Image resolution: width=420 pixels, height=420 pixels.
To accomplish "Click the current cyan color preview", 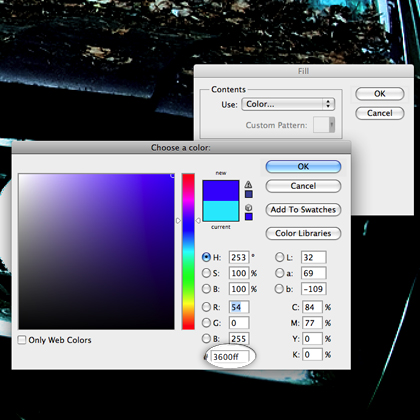I will (221, 211).
